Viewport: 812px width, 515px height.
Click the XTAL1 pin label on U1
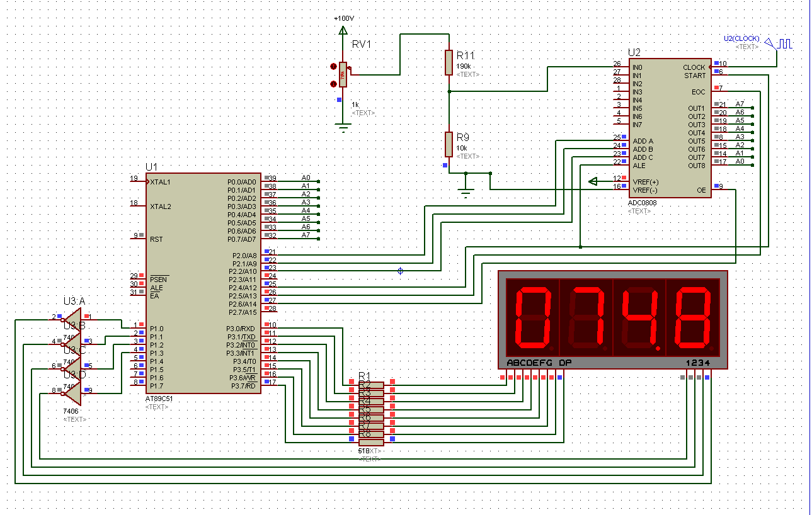(x=161, y=181)
